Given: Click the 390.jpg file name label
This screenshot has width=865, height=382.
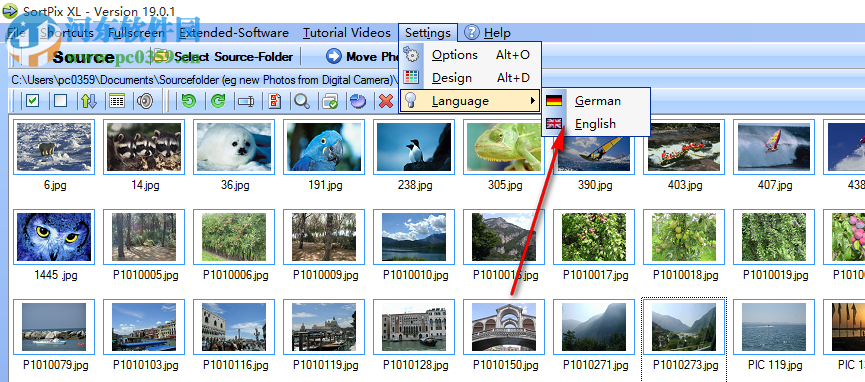Looking at the screenshot, I should tap(595, 185).
